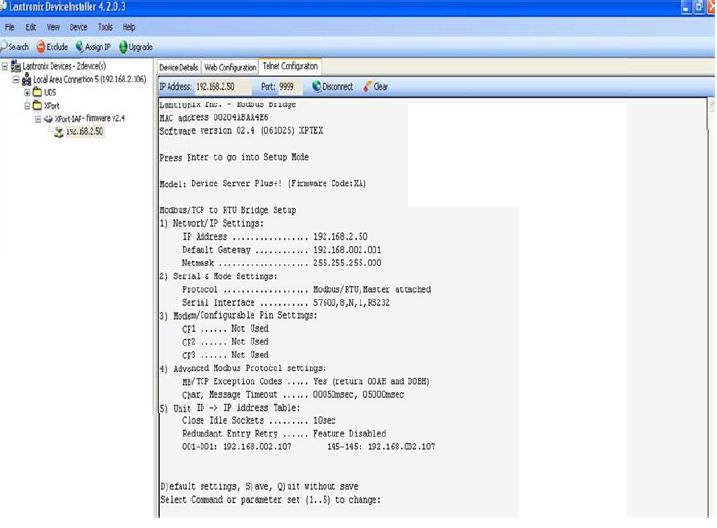
Task: Click the 'Modbus/TCP to RTU Bridge Setup' heading
Action: click(228, 210)
